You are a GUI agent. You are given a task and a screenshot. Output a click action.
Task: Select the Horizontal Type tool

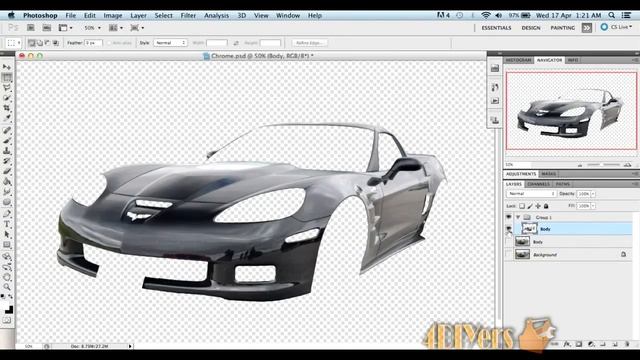(x=7, y=224)
